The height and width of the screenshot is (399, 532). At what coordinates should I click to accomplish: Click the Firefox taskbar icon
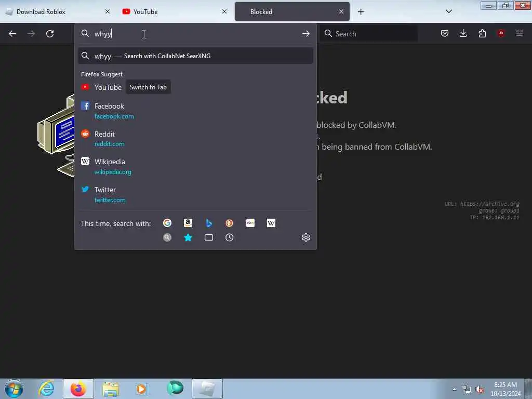point(78,389)
